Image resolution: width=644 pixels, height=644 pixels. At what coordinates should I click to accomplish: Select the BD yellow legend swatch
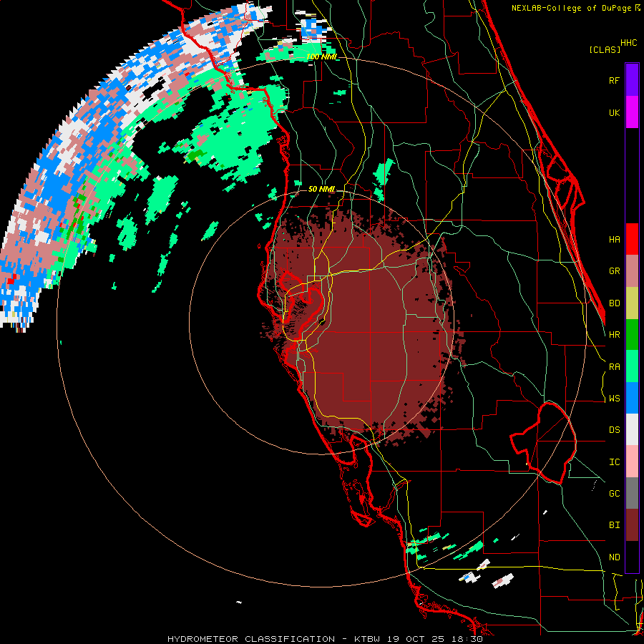point(632,303)
